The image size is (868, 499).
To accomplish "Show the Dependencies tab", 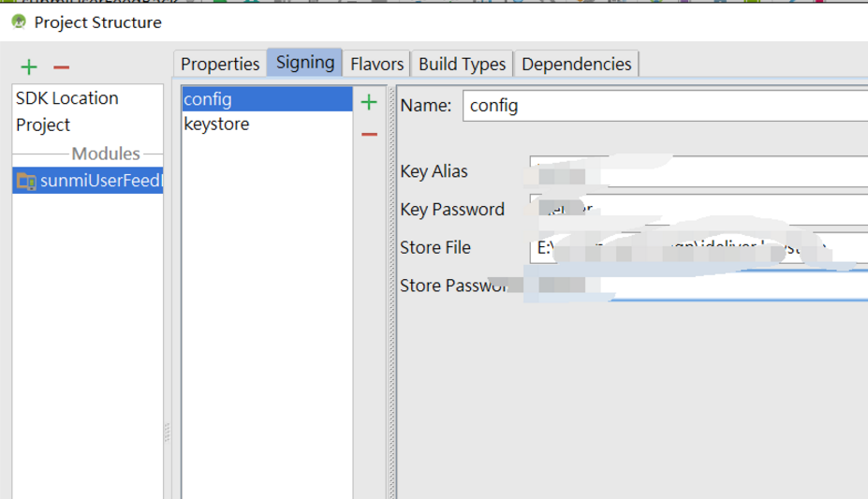I will (x=576, y=64).
